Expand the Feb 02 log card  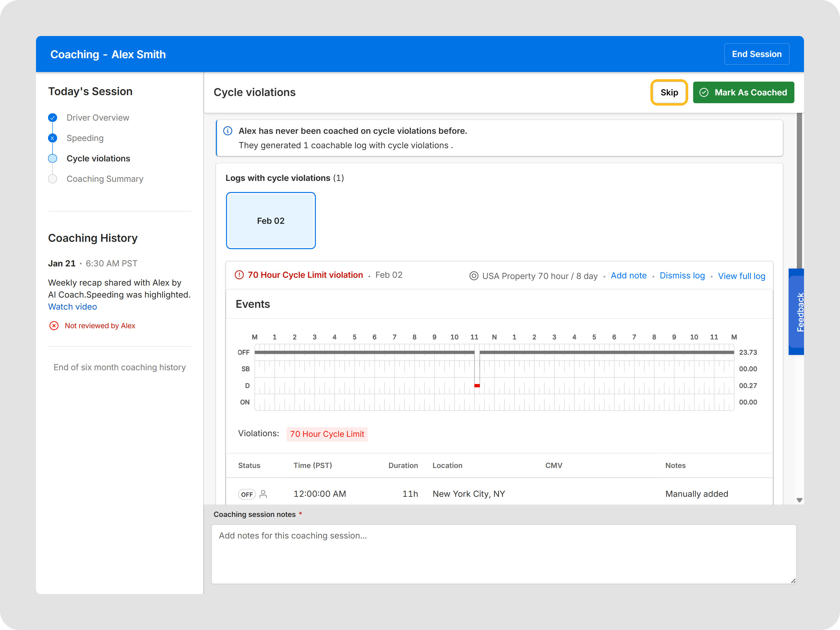coord(270,220)
